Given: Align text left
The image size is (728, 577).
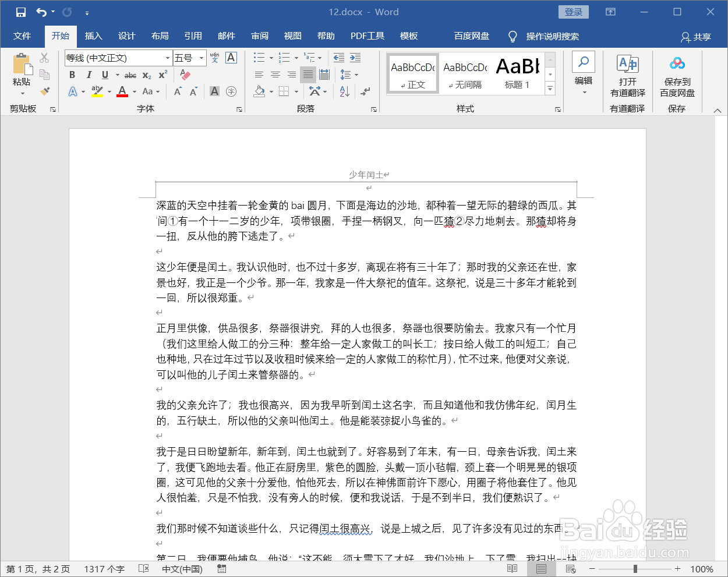Looking at the screenshot, I should 259,75.
